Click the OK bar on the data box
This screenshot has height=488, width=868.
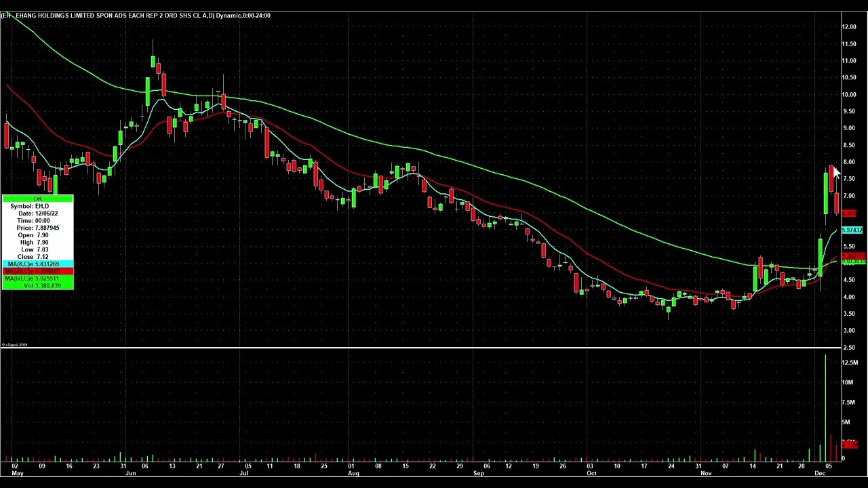pyautogui.click(x=37, y=199)
